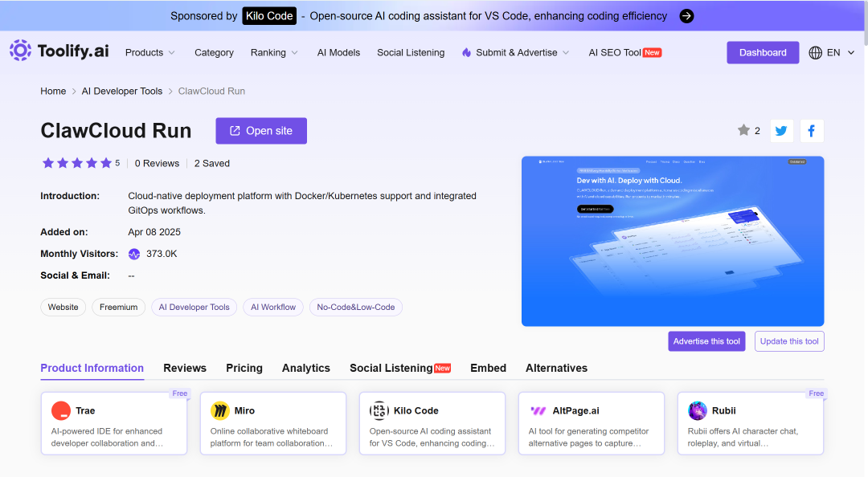Click the Miro yellow logo icon

[x=219, y=410]
